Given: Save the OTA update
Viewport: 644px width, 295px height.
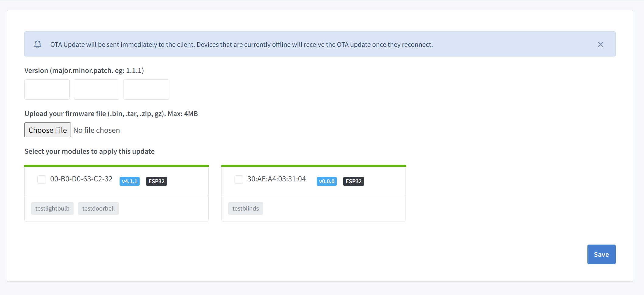Looking at the screenshot, I should click(601, 254).
